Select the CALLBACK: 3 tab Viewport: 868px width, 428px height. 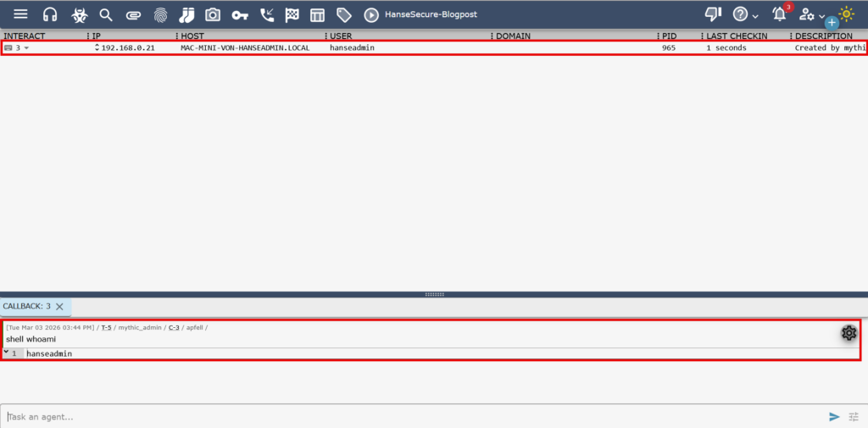coord(26,306)
